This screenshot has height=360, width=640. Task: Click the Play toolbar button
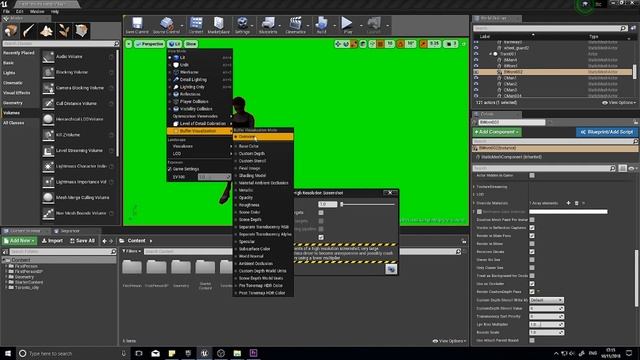click(347, 23)
